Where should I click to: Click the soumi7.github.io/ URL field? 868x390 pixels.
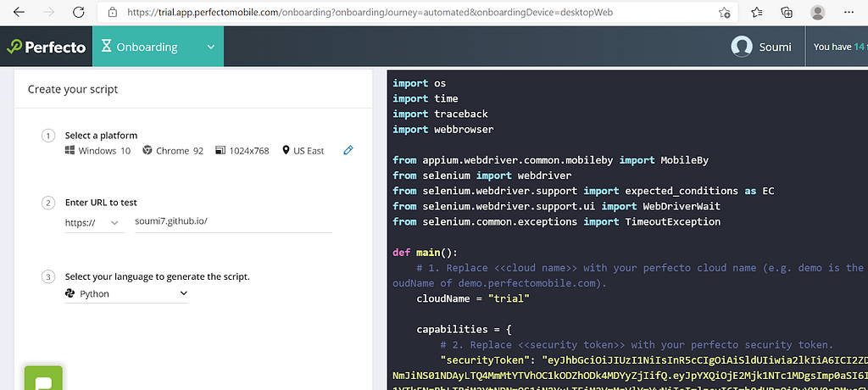233,222
